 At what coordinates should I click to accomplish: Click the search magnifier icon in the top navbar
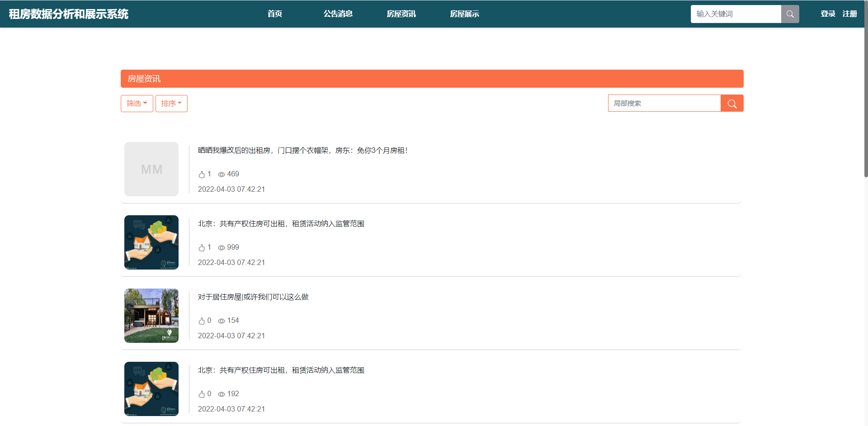coord(789,14)
